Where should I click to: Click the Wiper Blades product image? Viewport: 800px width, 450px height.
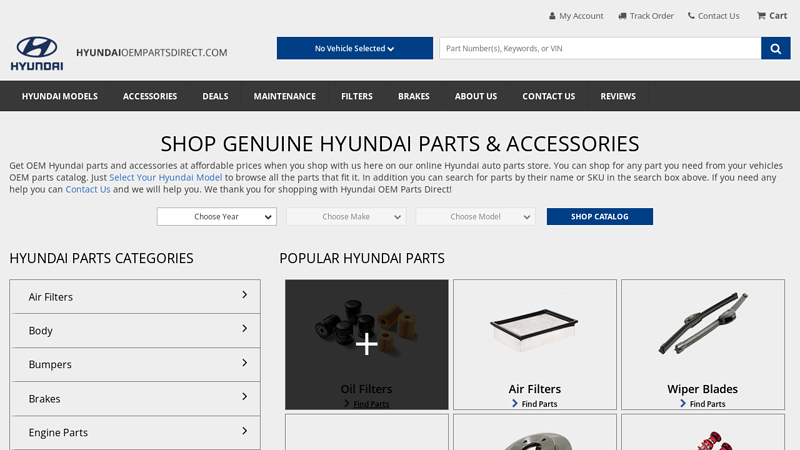point(703,323)
